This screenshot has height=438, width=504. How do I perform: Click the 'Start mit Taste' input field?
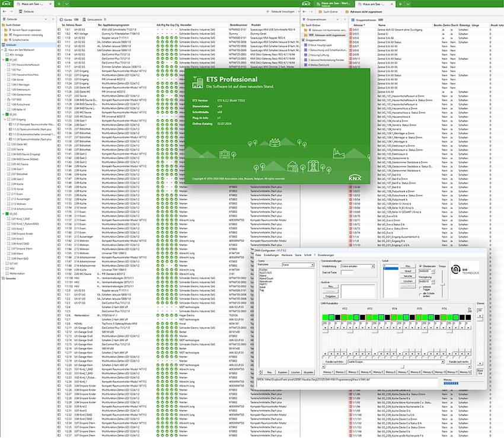click(347, 273)
